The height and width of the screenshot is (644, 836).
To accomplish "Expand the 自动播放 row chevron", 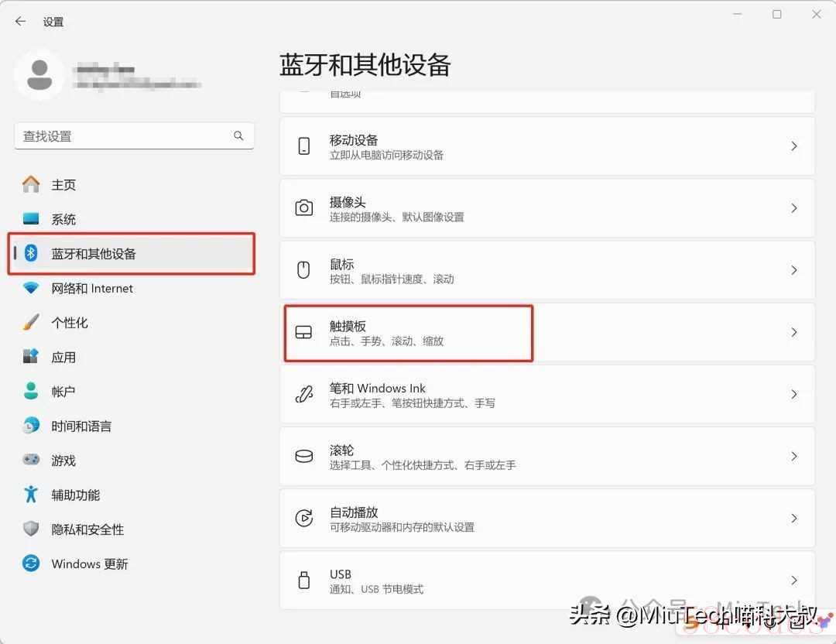I will pos(794,518).
